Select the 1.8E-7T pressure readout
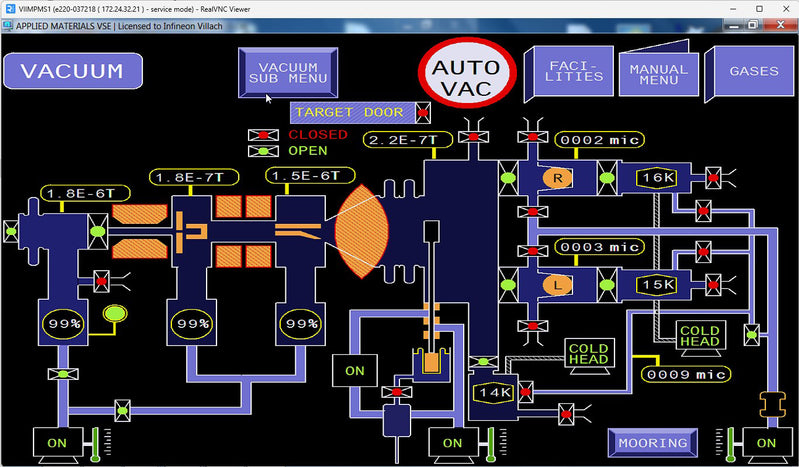The height and width of the screenshot is (467, 799). click(x=194, y=177)
